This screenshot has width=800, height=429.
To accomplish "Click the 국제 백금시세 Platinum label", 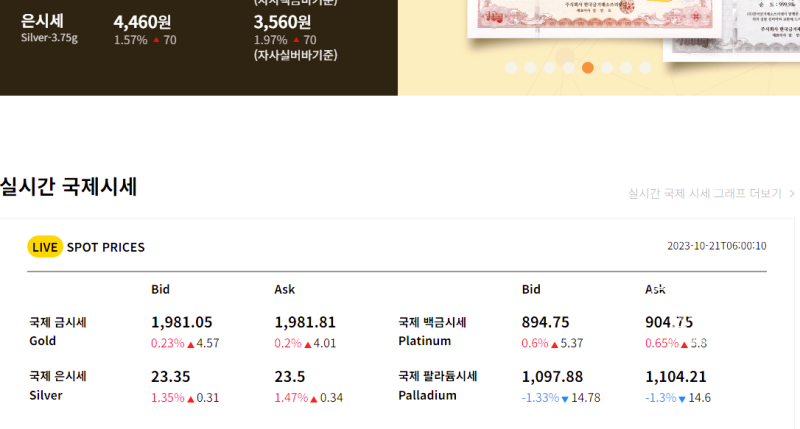I will click(x=432, y=331).
